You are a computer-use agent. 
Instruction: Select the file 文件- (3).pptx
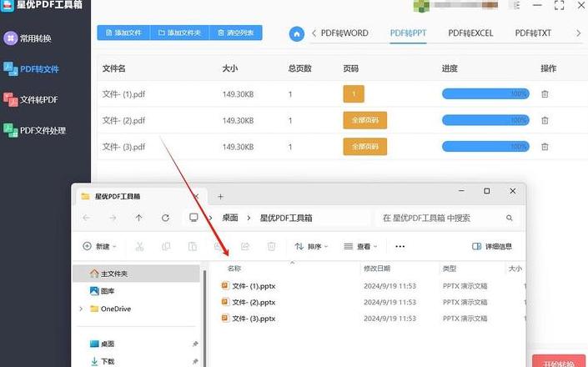(x=249, y=319)
